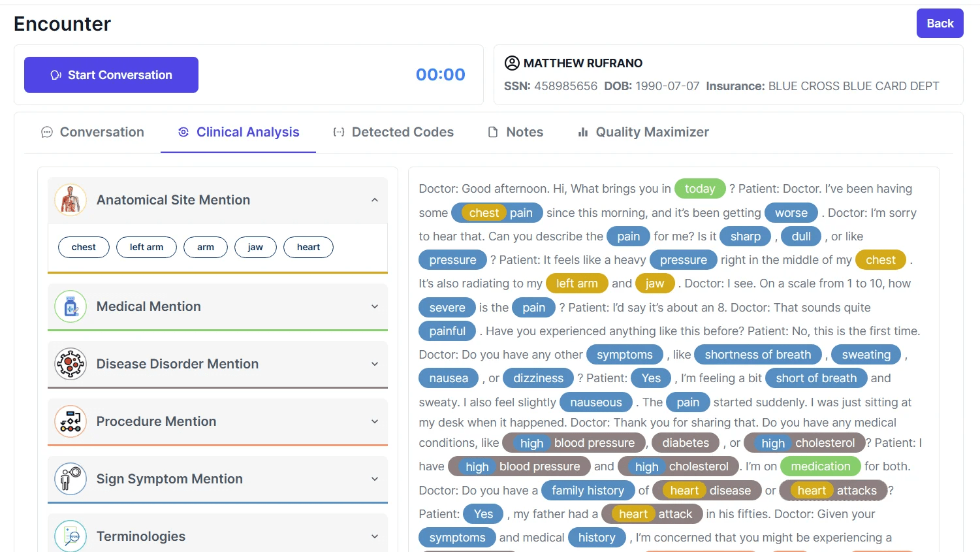Collapse the Anatomical Site Mention section
The image size is (980, 552).
374,200
